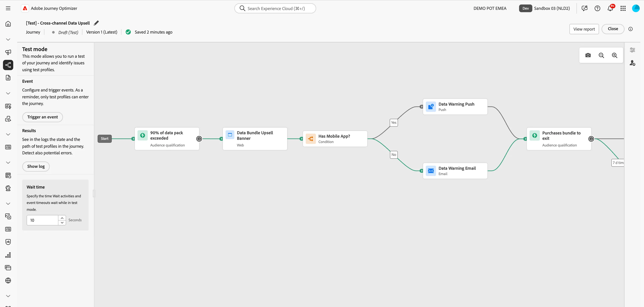The width and height of the screenshot is (644, 307).
Task: Open the feedback chat icon
Action: pyautogui.click(x=584, y=9)
